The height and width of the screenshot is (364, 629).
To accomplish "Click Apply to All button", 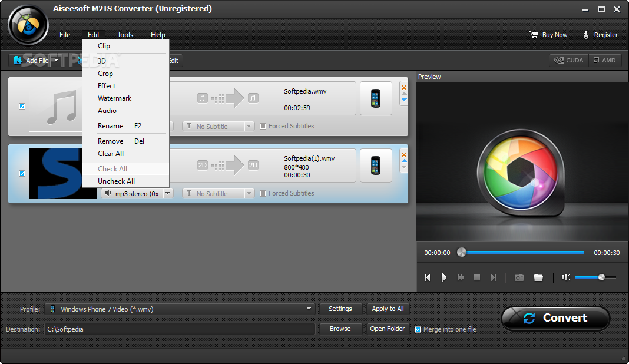I will [x=388, y=309].
